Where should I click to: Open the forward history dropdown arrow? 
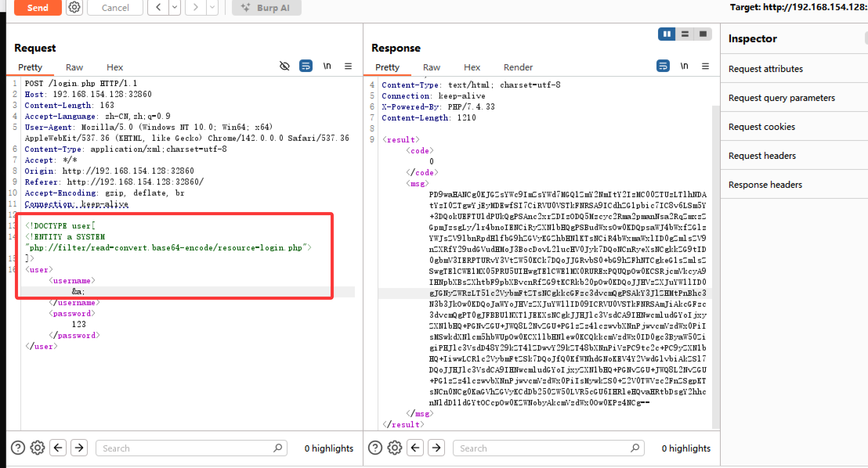click(x=212, y=7)
